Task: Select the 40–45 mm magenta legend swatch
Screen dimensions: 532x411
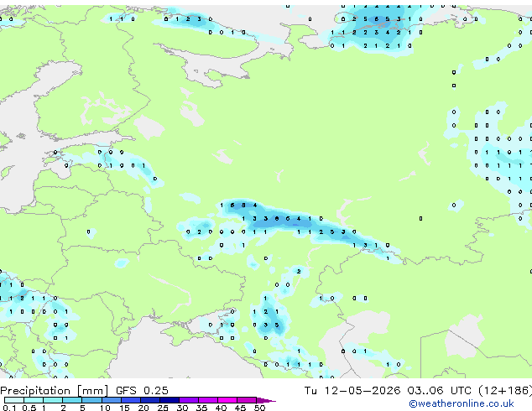Action: 227,400
